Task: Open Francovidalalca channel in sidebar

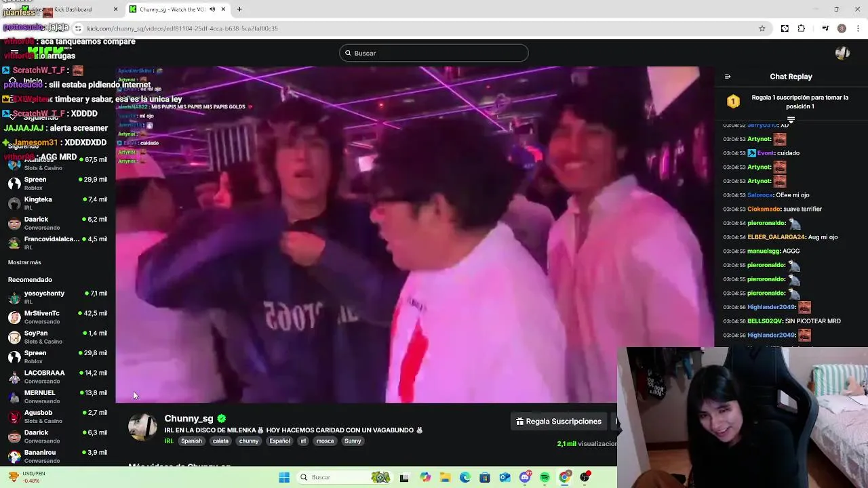Action: click(x=57, y=243)
